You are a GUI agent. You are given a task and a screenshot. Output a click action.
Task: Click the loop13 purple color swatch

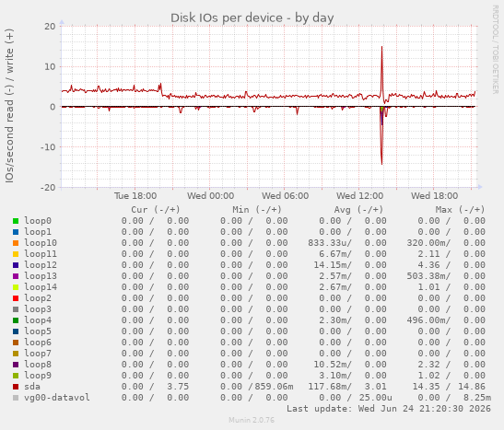coord(16,276)
